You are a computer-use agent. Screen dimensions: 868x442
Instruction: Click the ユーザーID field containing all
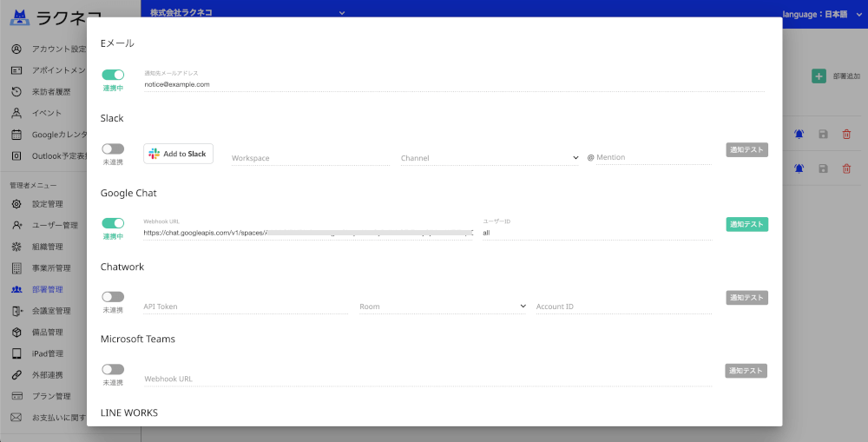click(x=597, y=233)
